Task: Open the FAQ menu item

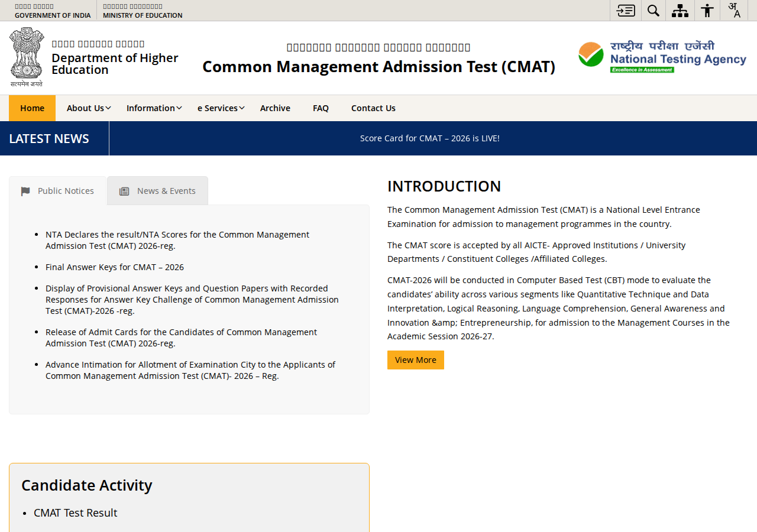Action: [321, 108]
